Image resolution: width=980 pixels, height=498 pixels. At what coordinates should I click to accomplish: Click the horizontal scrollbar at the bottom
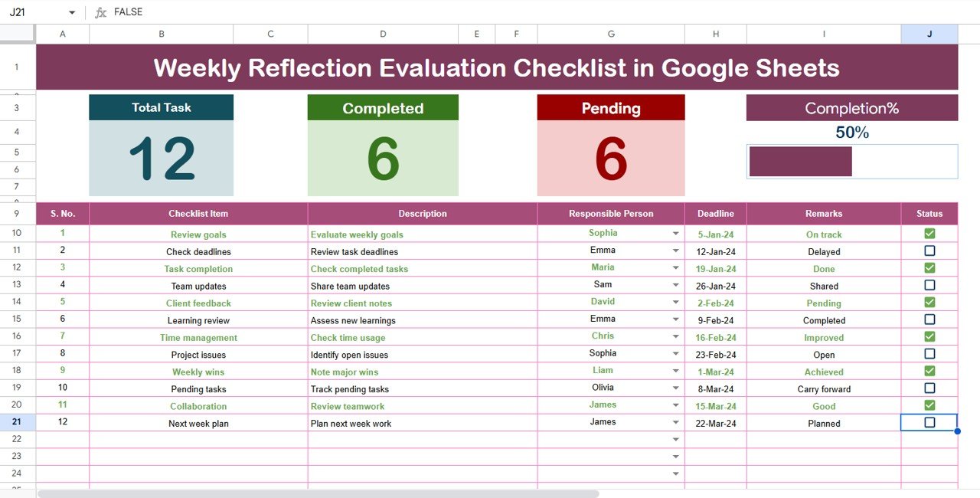(x=318, y=493)
